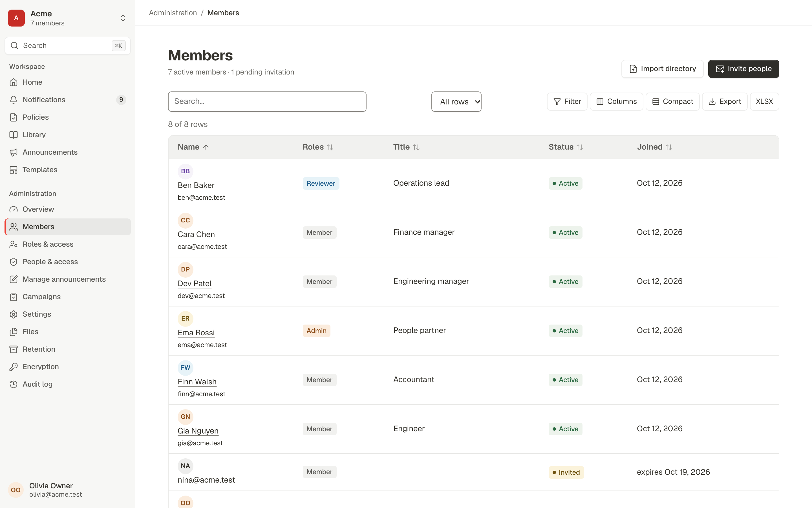Open Finn Walsh's profile link
Image resolution: width=812 pixels, height=508 pixels.
[197, 382]
